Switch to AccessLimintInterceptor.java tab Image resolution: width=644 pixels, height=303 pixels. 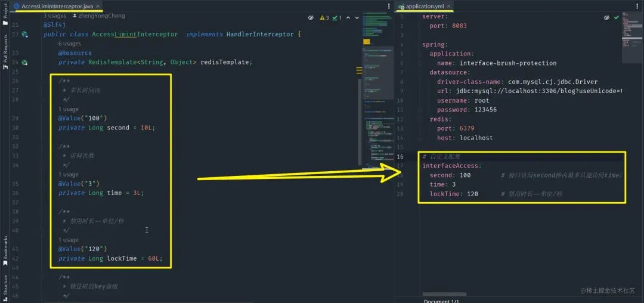[x=57, y=6]
